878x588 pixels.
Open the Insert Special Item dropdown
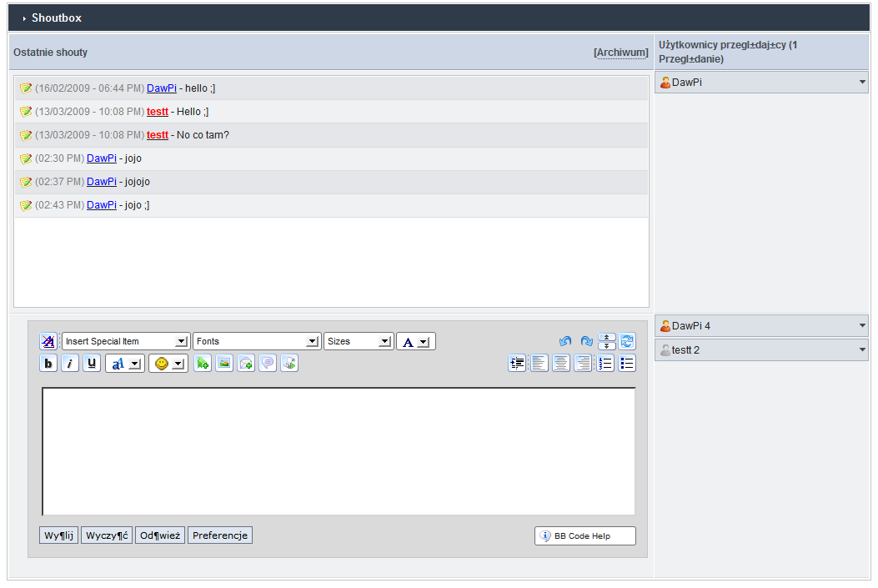(x=125, y=341)
